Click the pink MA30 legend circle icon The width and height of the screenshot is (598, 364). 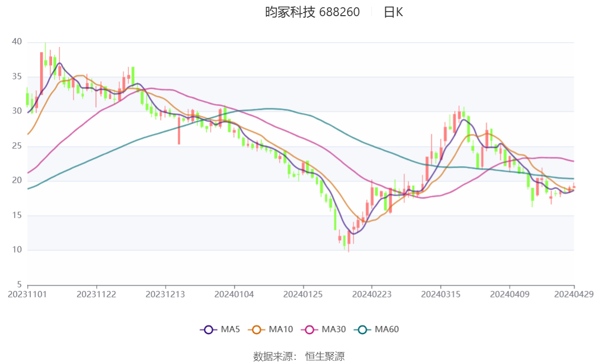(x=309, y=329)
